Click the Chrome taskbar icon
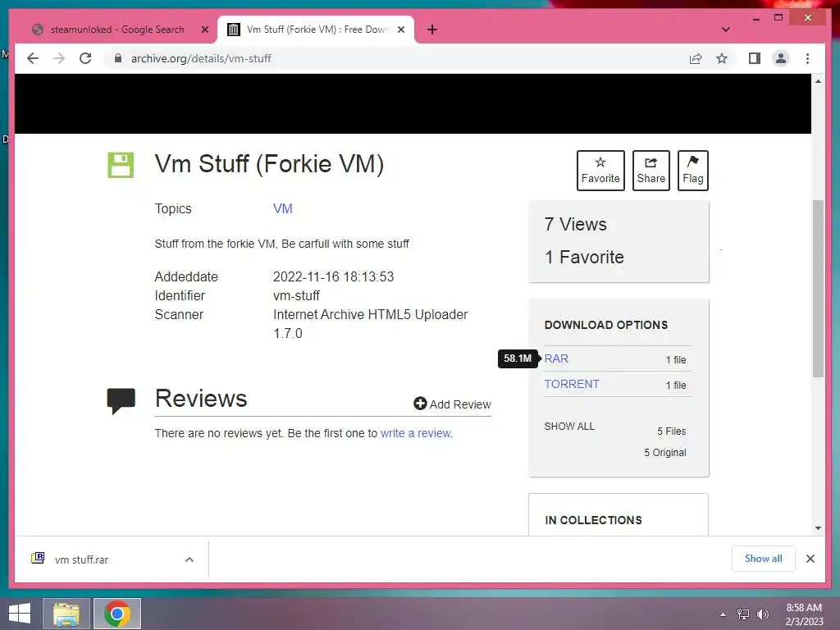This screenshot has height=630, width=840. (x=117, y=614)
